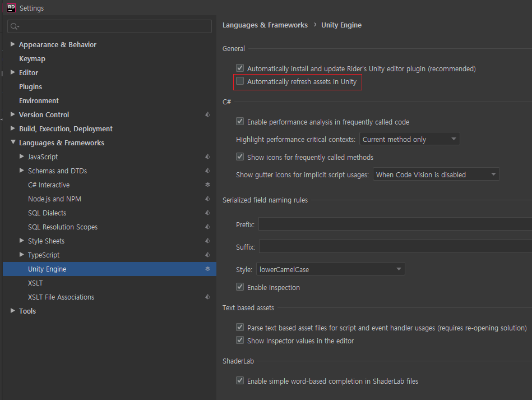Collapse Languages & Frameworks node arrow
The width and height of the screenshot is (532, 400).
[x=13, y=142]
